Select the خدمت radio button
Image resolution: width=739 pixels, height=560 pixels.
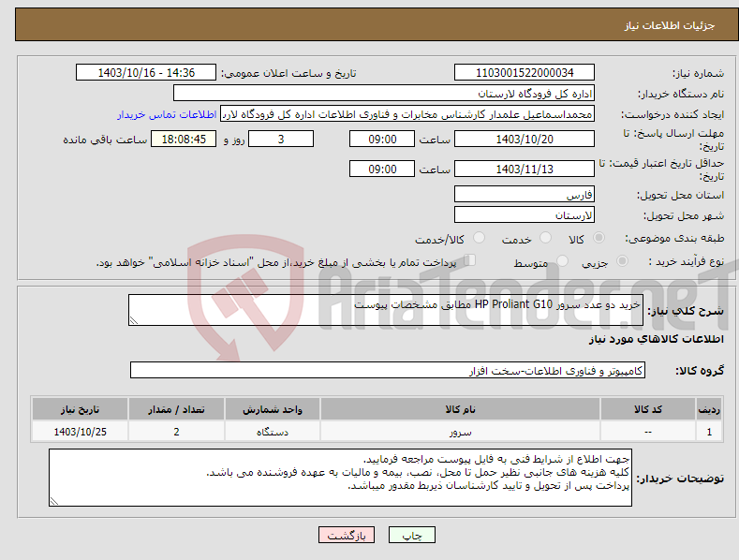545,238
